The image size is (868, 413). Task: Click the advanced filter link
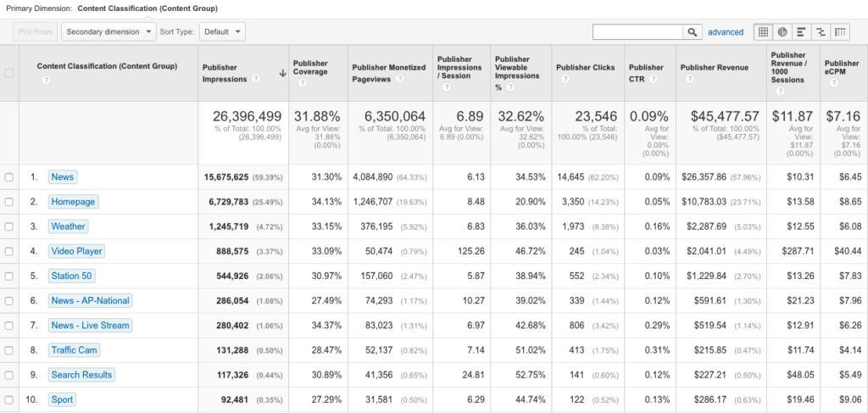[x=726, y=32]
